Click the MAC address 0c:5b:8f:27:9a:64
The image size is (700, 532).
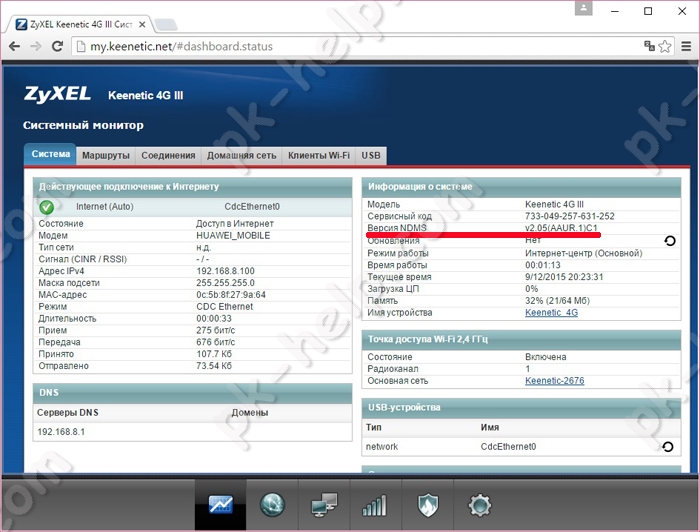[231, 295]
